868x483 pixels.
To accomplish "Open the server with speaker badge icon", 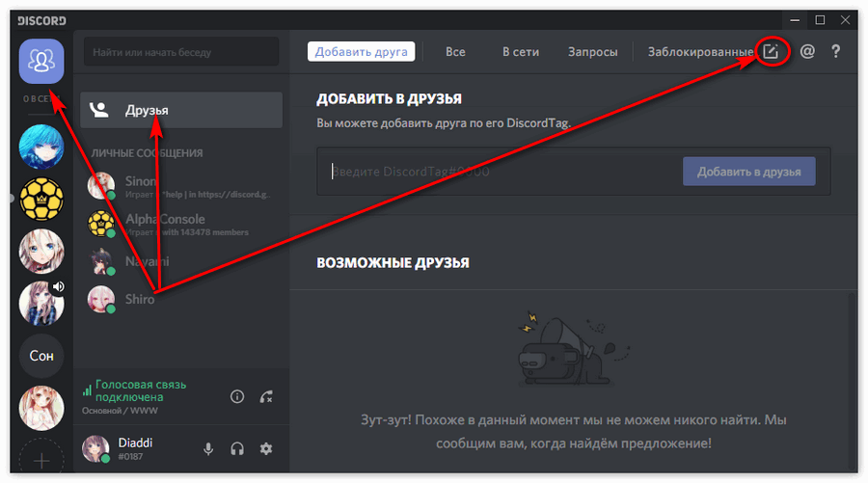I will (x=41, y=303).
